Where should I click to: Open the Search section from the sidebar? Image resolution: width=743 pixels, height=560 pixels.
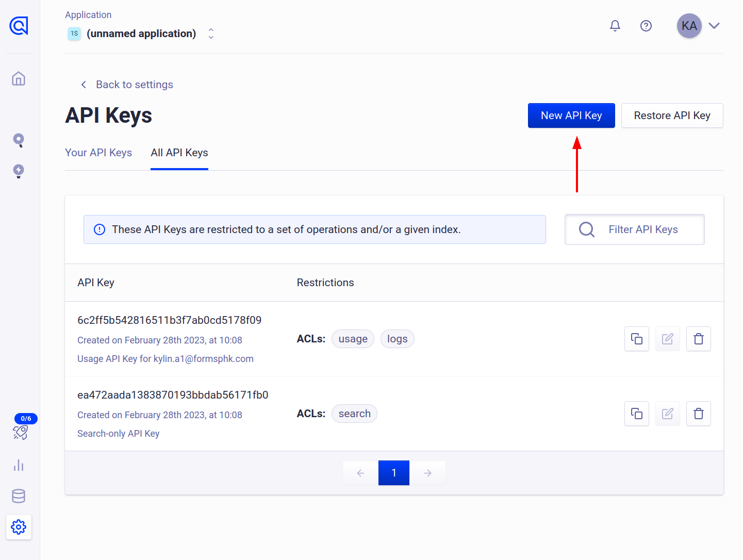[19, 140]
